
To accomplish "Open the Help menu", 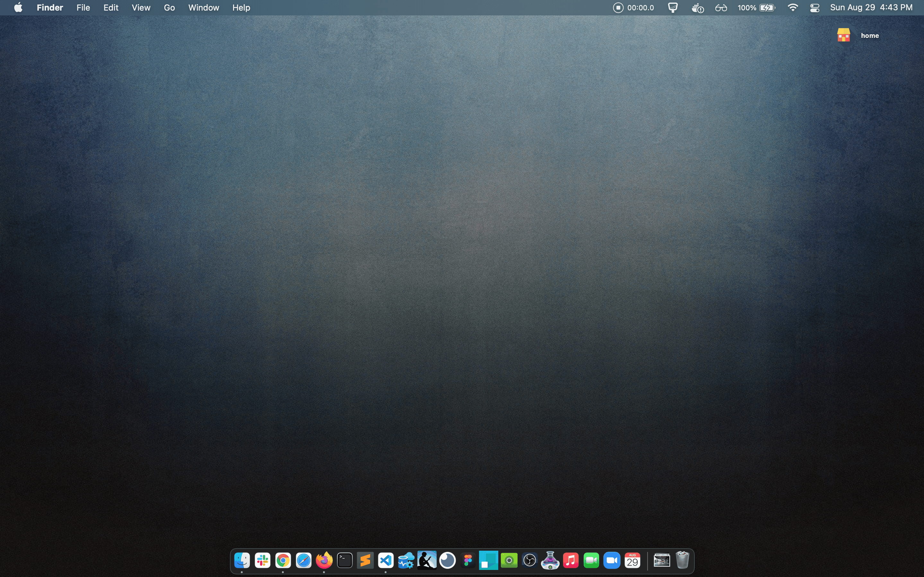I will point(241,8).
